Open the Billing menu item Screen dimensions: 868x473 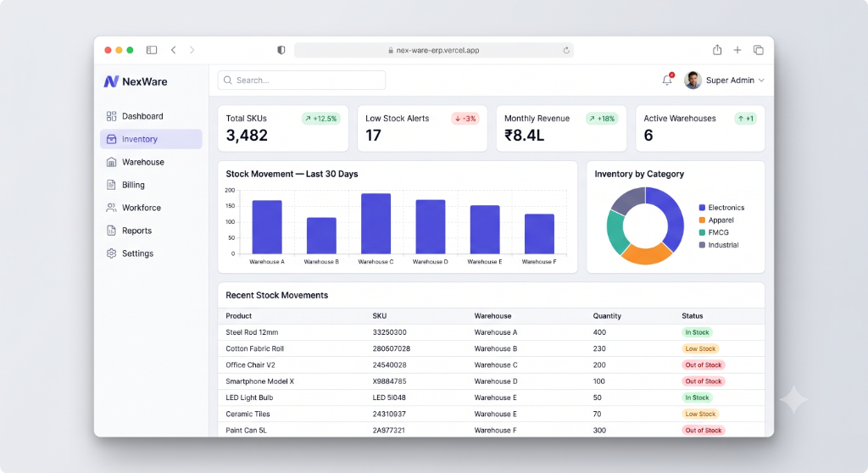point(151,185)
